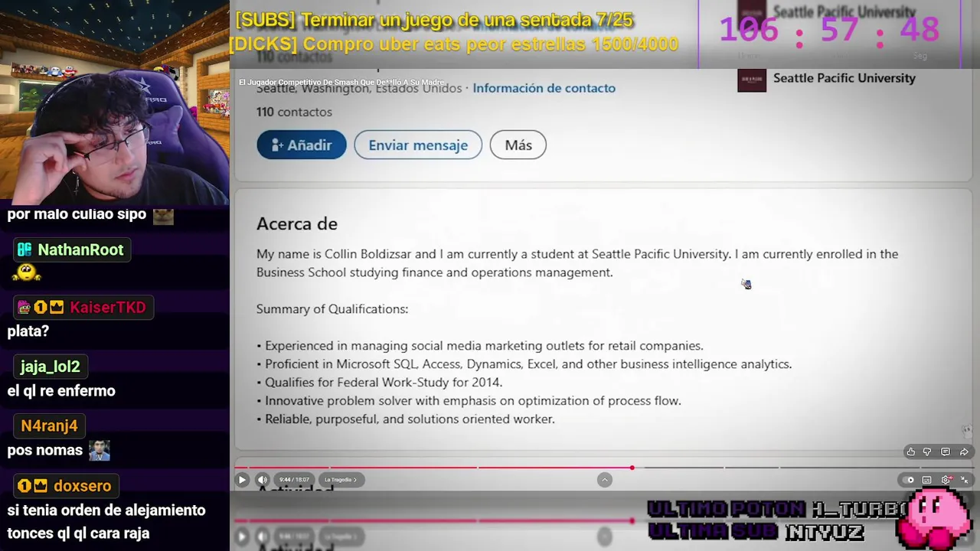Click the 'Summary of Qualifications:' line
Screen dimensions: 980x551
tap(332, 309)
